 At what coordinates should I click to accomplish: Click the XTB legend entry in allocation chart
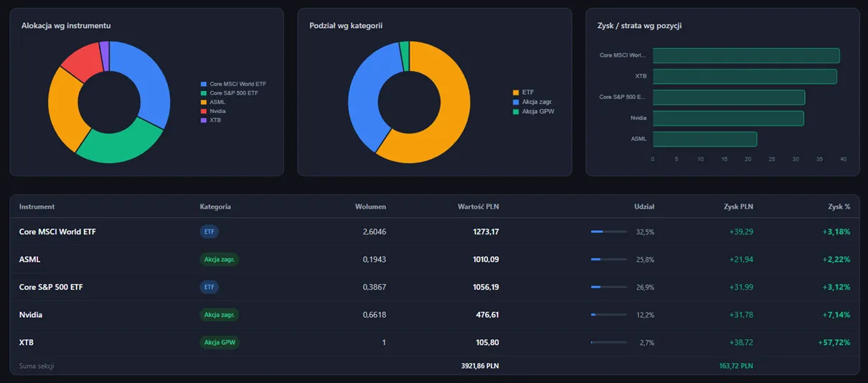[211, 120]
